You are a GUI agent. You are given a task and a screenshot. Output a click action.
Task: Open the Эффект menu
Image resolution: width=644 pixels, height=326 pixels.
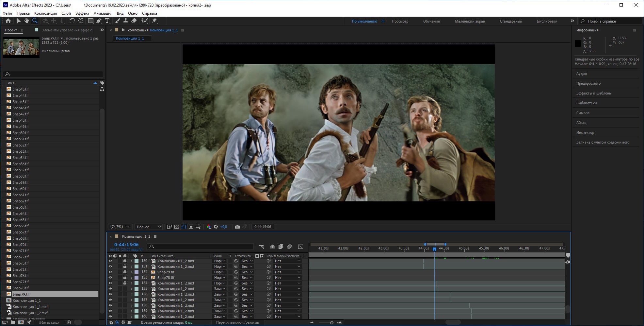(82, 13)
